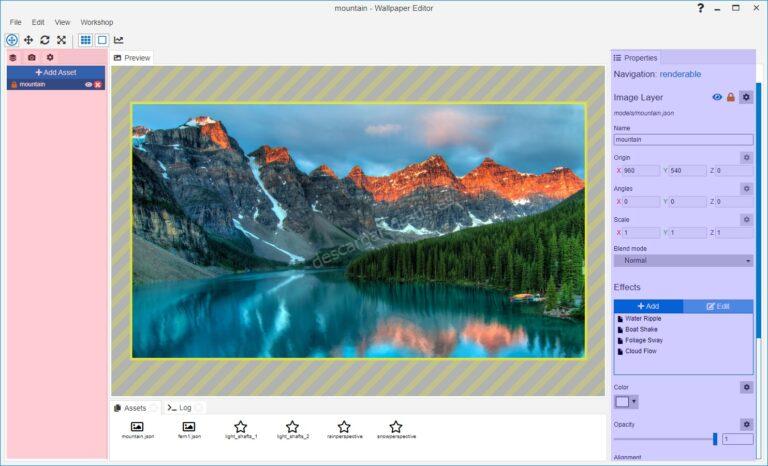
Task: Click the rotate tool icon
Action: click(45, 40)
